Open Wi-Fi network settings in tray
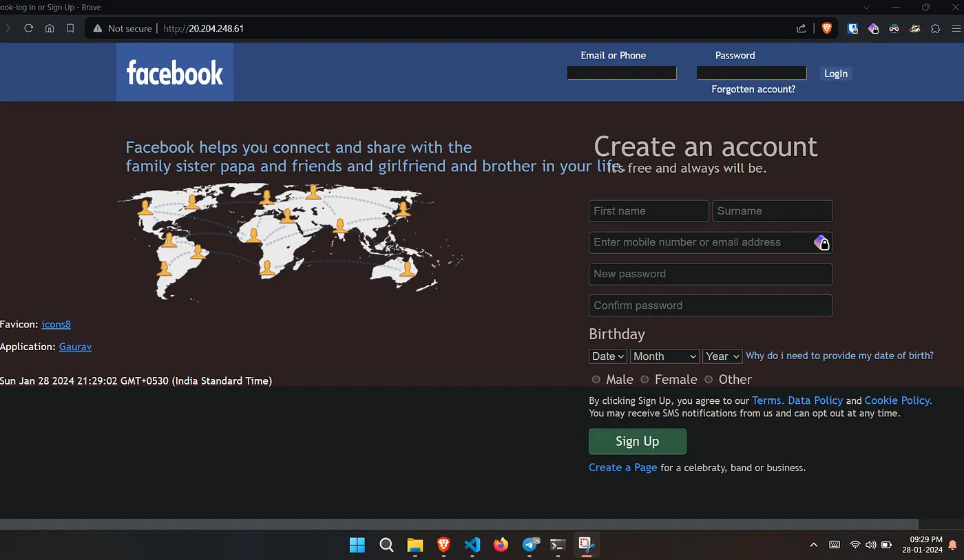964x560 pixels. [x=855, y=545]
